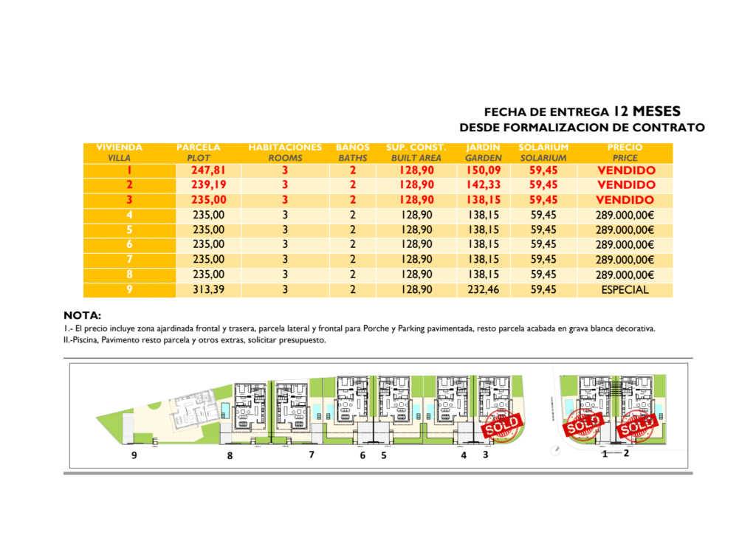Screen dimensions: 756x535
Task: Click plan label 7 under the site plan
Action: (x=312, y=455)
